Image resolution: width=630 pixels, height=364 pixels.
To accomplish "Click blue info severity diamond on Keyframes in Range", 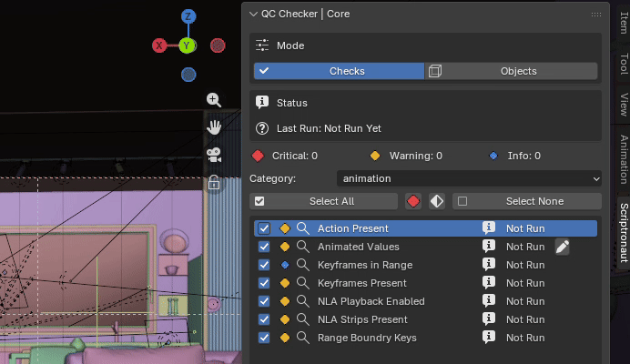I will [285, 265].
